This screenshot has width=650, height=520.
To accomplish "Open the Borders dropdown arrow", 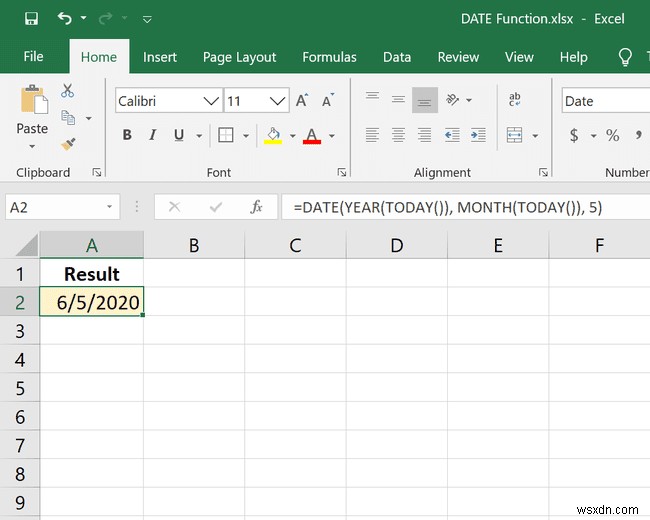I will (x=246, y=136).
